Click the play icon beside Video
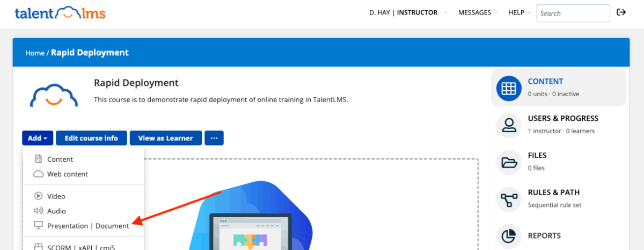The height and width of the screenshot is (250, 644). pyautogui.click(x=38, y=196)
